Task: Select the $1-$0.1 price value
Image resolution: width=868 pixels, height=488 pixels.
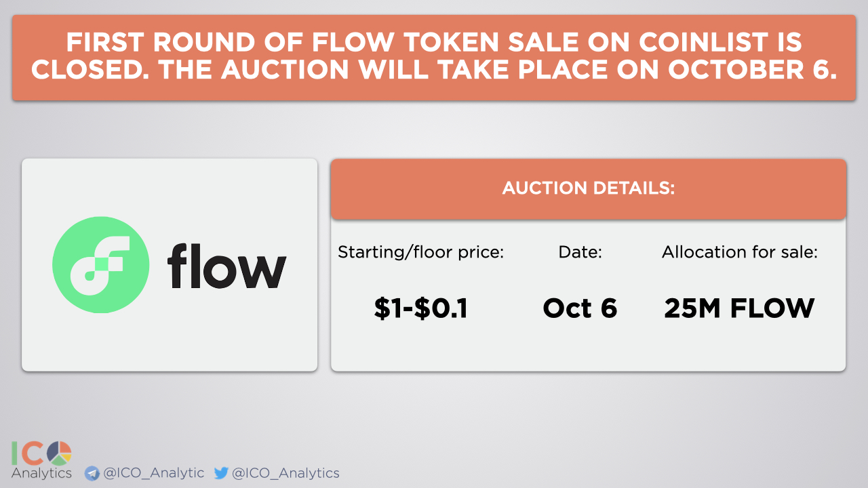Action: [x=421, y=308]
